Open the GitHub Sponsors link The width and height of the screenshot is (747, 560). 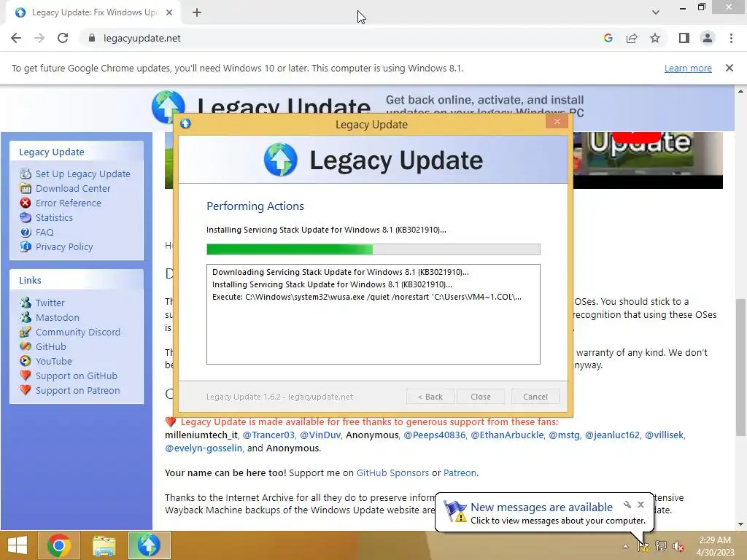pos(392,472)
